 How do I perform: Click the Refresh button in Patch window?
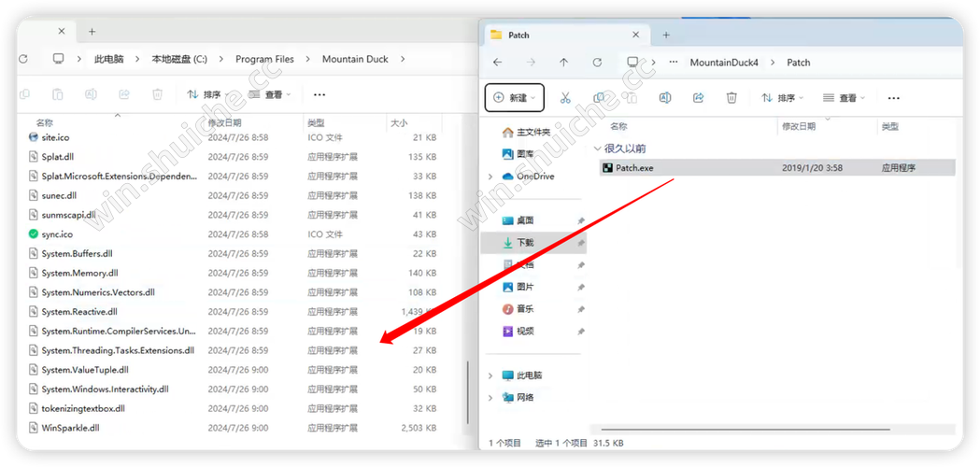(x=597, y=63)
